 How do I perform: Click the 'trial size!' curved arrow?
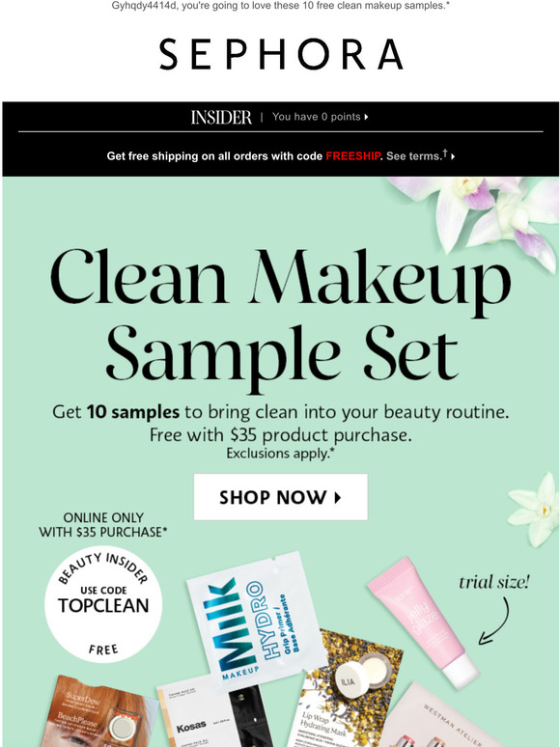tap(494, 622)
